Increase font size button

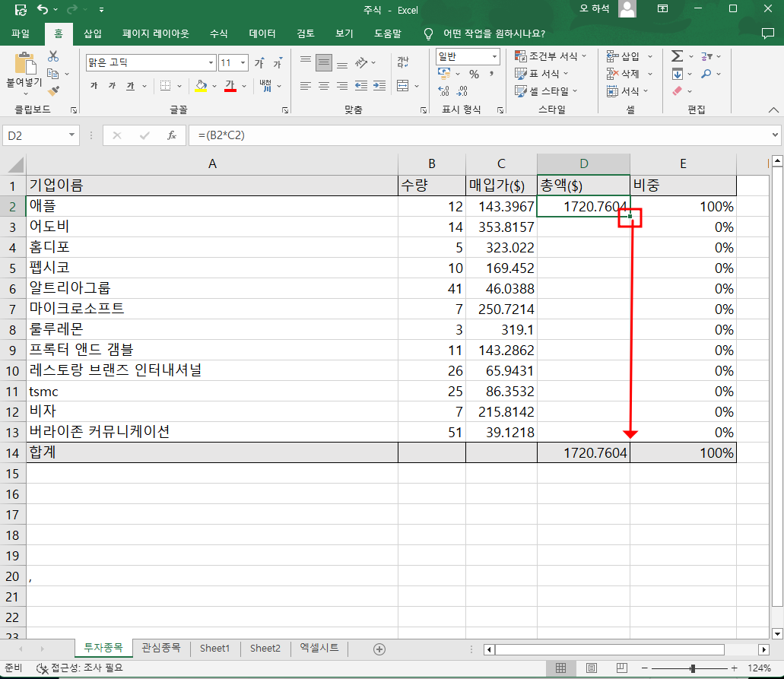pyautogui.click(x=259, y=62)
